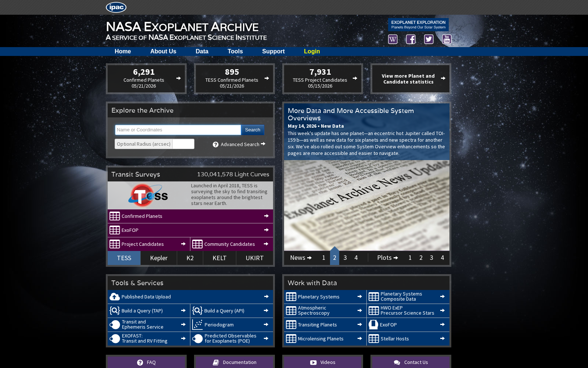This screenshot has width=588, height=368.
Task: Click table icon next to Project Candidates
Action: point(115,244)
